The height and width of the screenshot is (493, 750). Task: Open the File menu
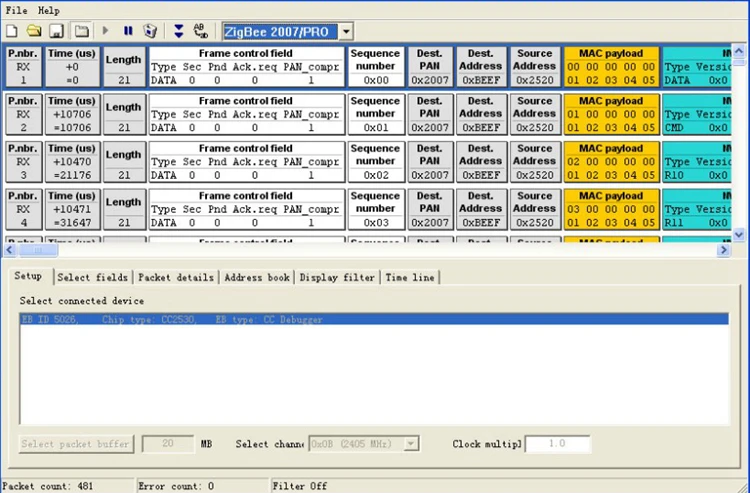pyautogui.click(x=17, y=10)
